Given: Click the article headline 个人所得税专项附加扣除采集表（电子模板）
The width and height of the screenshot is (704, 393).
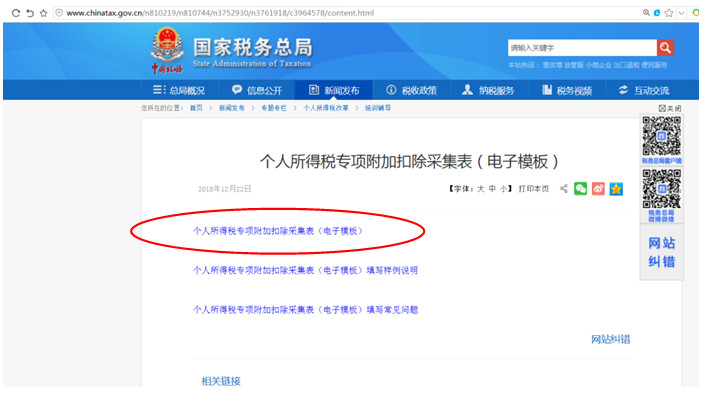Looking at the screenshot, I should pyautogui.click(x=409, y=161).
